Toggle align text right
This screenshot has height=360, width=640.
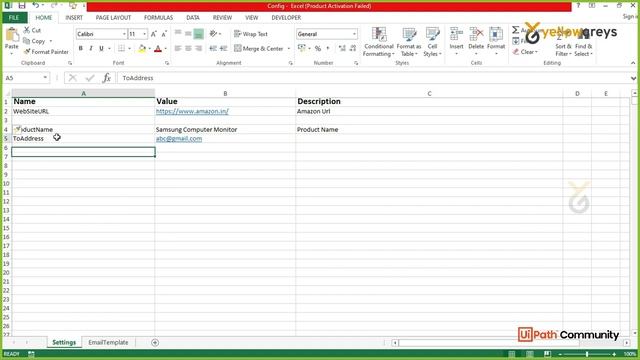click(198, 48)
